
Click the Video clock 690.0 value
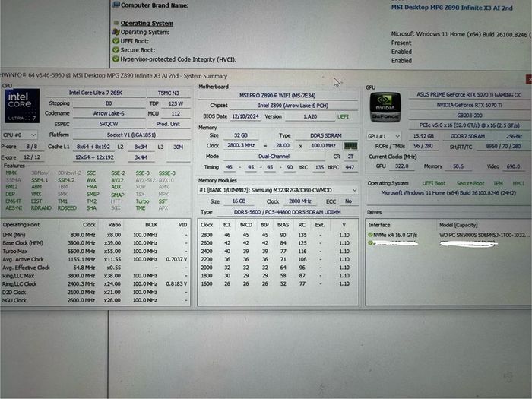(x=513, y=166)
